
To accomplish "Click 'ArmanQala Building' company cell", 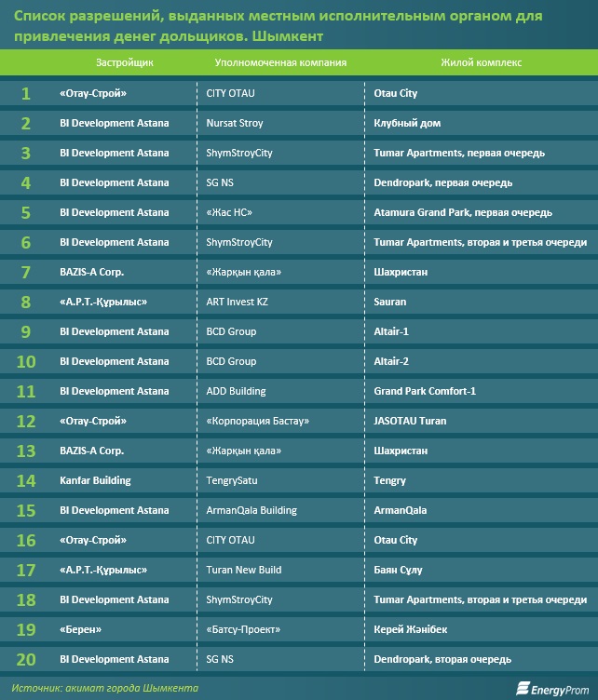I will click(251, 510).
